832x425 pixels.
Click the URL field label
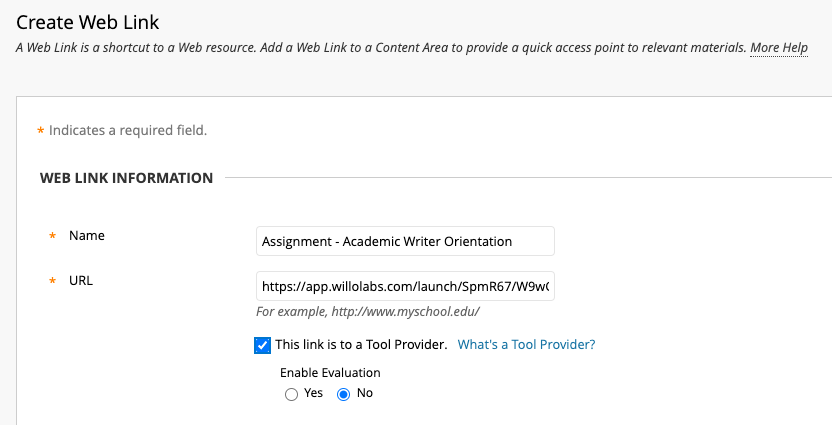(x=81, y=281)
